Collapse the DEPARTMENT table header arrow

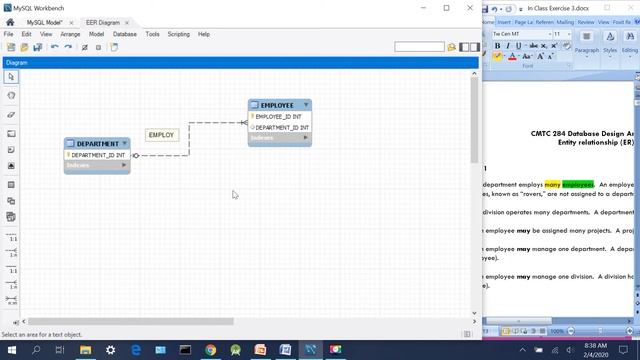click(125, 143)
